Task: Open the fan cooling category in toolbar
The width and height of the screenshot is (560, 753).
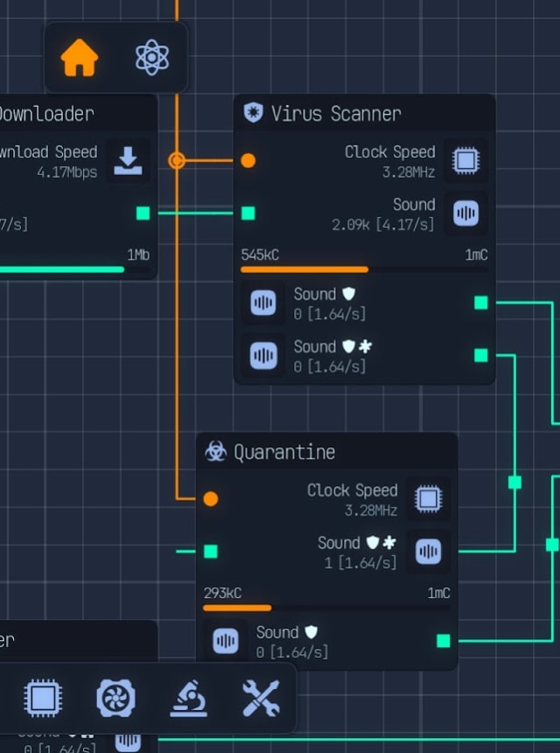Action: (x=115, y=699)
